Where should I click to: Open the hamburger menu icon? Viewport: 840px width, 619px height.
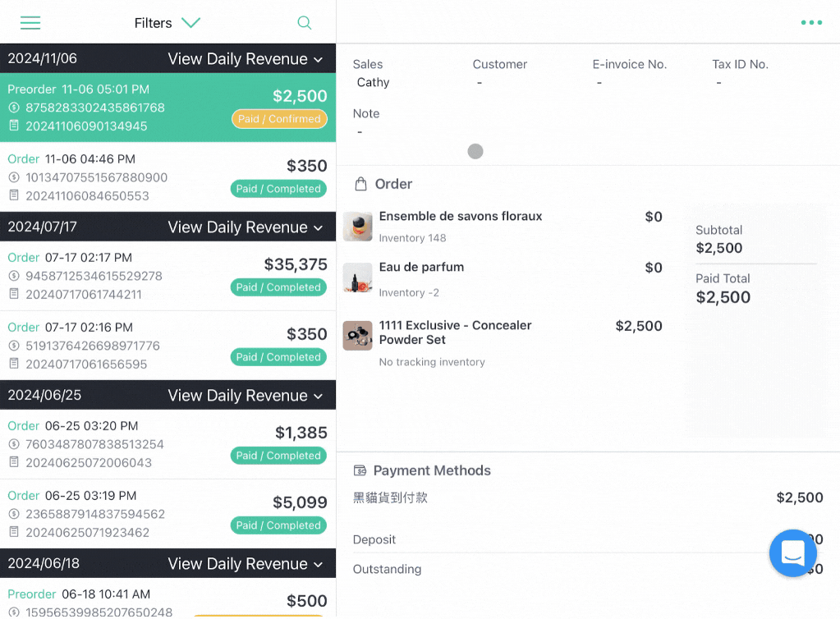(30, 22)
